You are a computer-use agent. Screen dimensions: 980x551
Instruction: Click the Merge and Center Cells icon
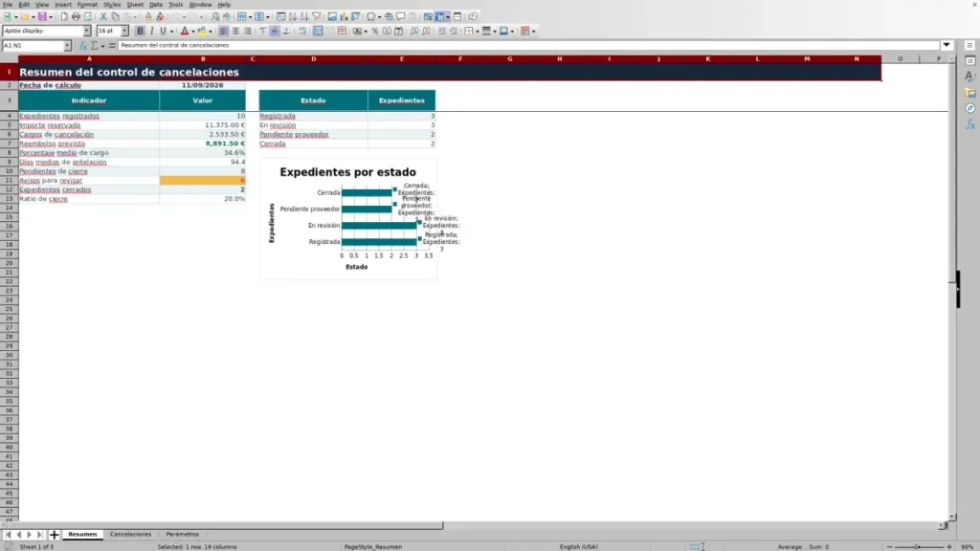(318, 32)
